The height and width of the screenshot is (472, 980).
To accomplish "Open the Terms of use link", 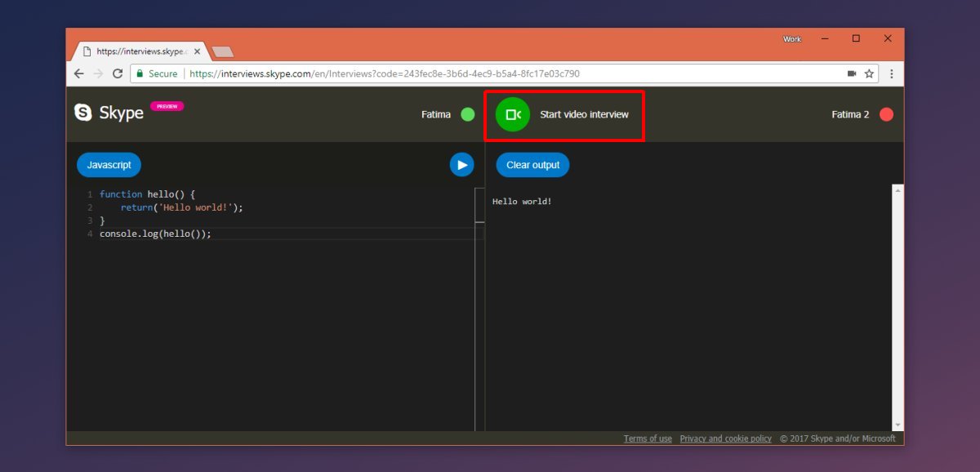I will click(x=648, y=439).
